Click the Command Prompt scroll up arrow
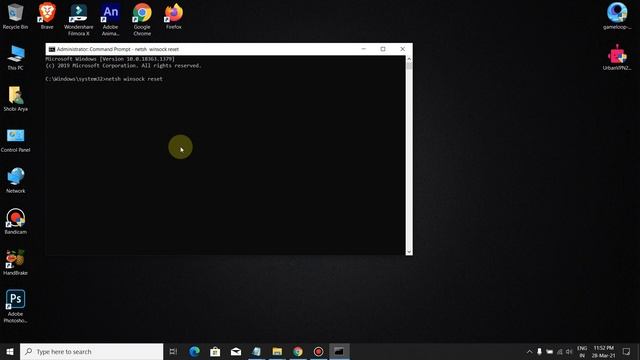 pyautogui.click(x=409, y=59)
